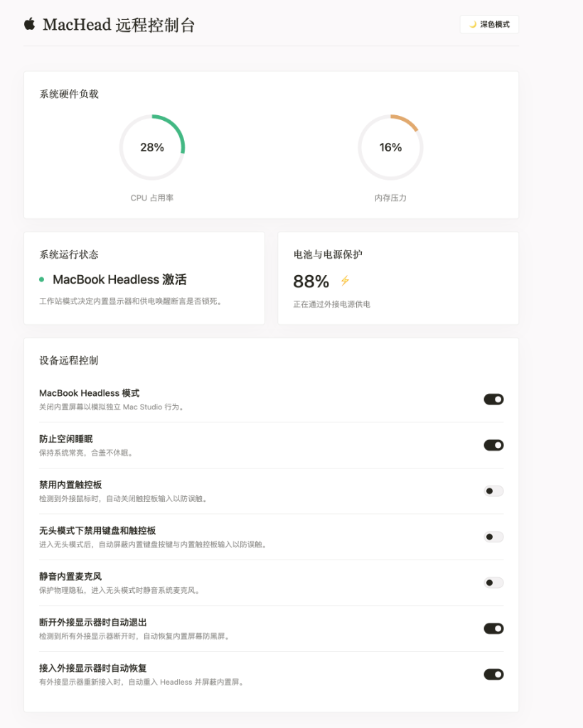Turn off the 防止空闲睡眠 switch
Screen dimensions: 583x728
click(493, 445)
